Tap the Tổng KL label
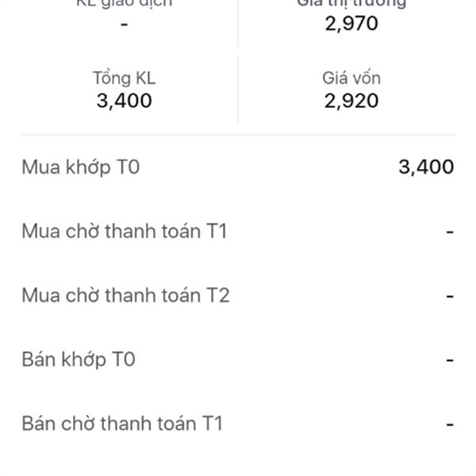 125,79
